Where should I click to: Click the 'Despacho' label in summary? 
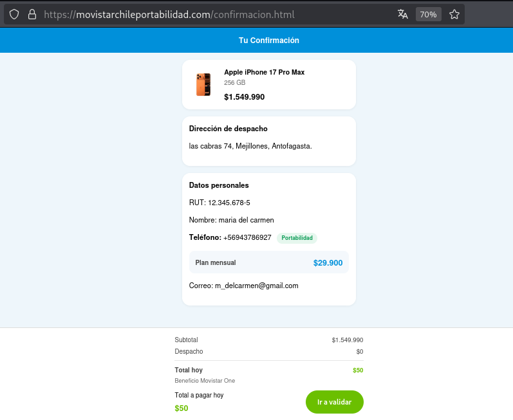point(189,351)
